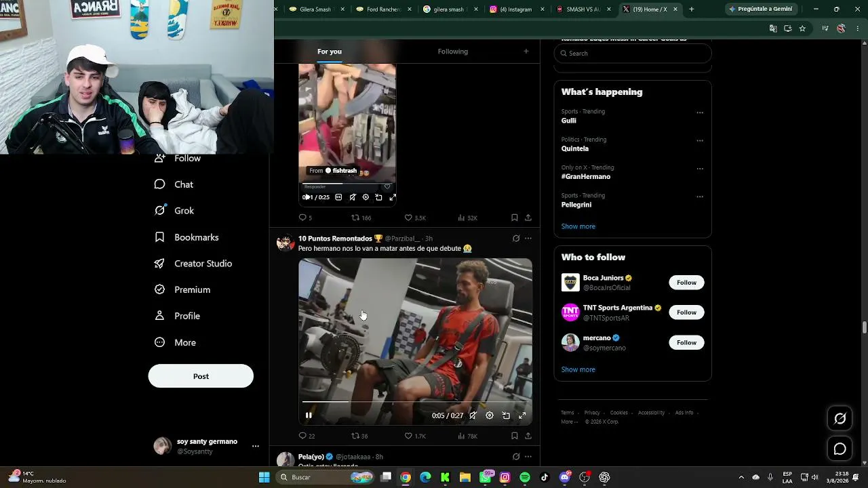Reply to the Parzibal post
This screenshot has height=488, width=868.
pyautogui.click(x=307, y=436)
